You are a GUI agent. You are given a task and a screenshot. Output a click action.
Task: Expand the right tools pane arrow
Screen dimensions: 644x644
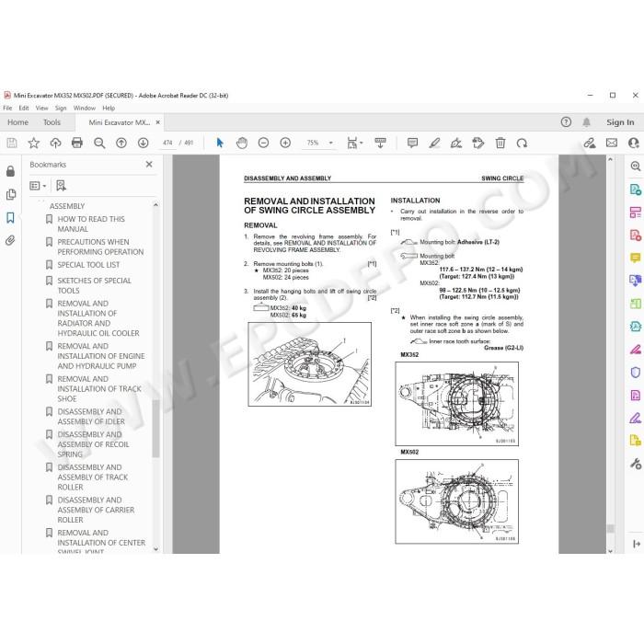click(x=637, y=544)
